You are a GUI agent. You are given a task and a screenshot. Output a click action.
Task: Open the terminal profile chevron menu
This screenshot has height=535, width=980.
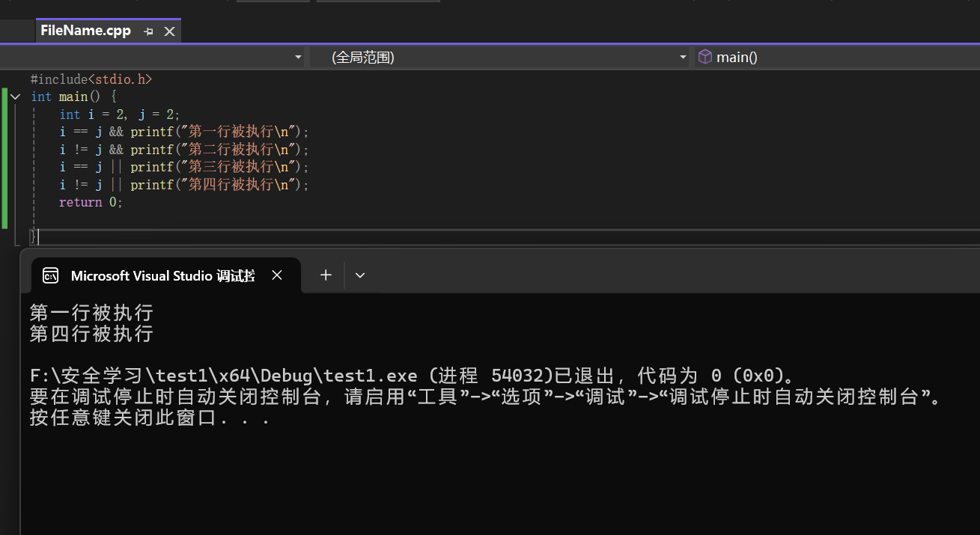(360, 275)
